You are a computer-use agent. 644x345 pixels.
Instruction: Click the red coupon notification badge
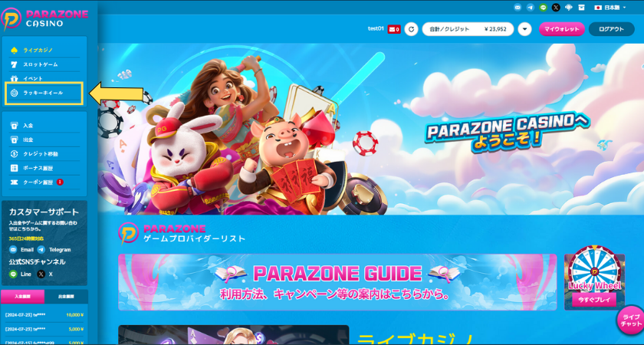coord(60,182)
